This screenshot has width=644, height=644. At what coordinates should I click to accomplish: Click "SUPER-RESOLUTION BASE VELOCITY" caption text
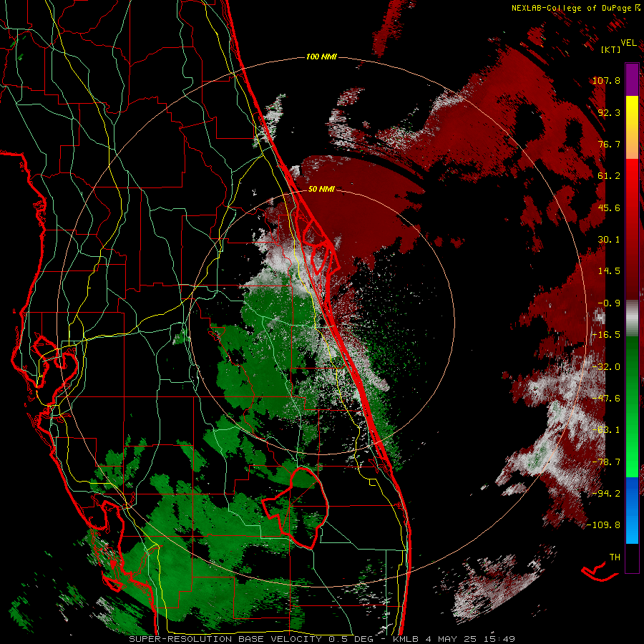point(225,639)
